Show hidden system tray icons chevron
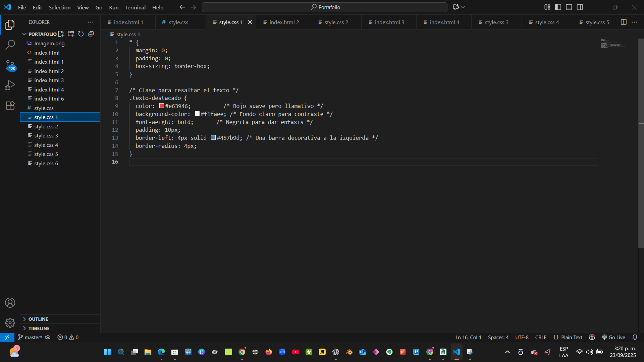The height and width of the screenshot is (362, 644). [507, 352]
